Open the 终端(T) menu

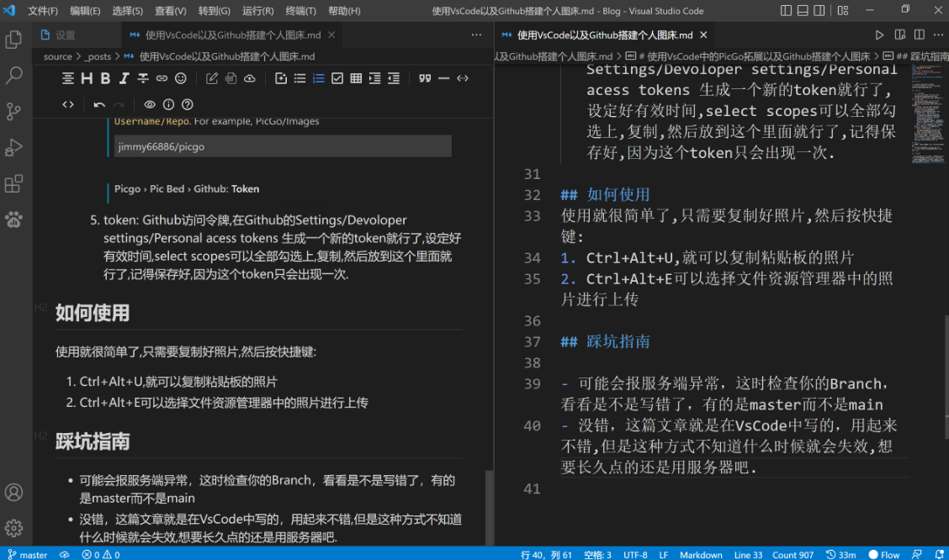[301, 11]
